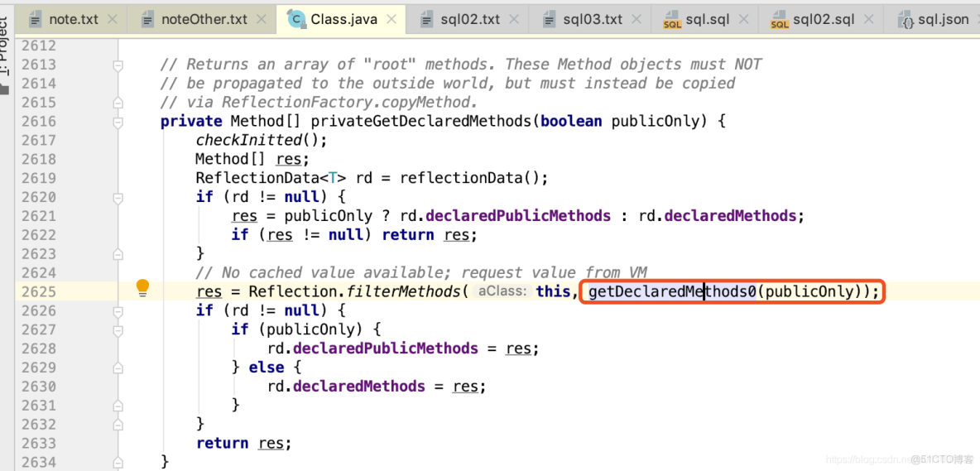Click the aClass: parameter hint

[503, 291]
